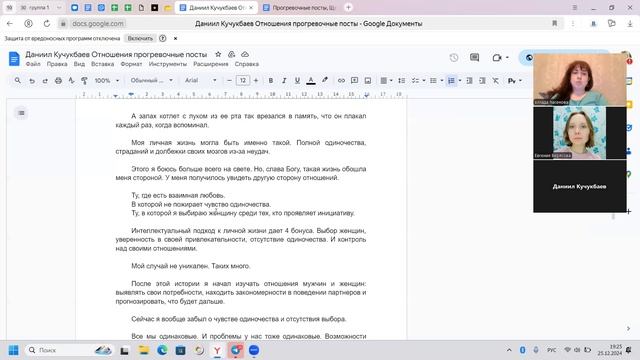Open the text alignment dropdown
Screen dimensions: 640x360
[386, 81]
